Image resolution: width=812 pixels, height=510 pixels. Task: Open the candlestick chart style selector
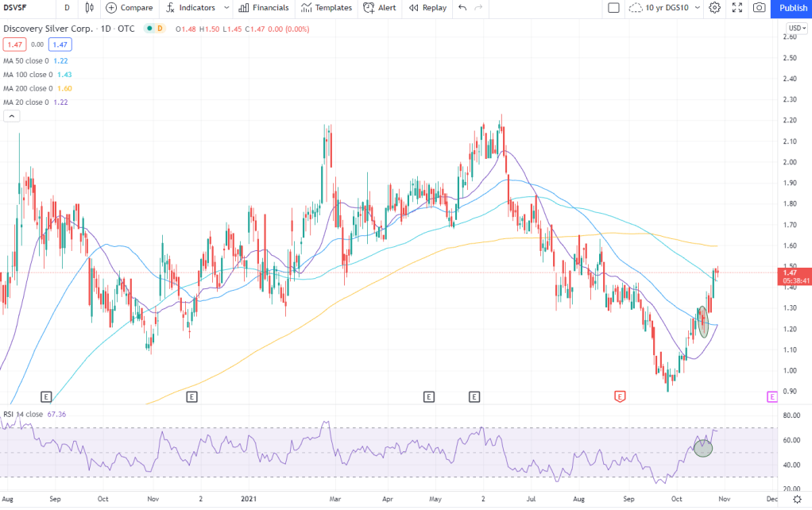[x=89, y=8]
